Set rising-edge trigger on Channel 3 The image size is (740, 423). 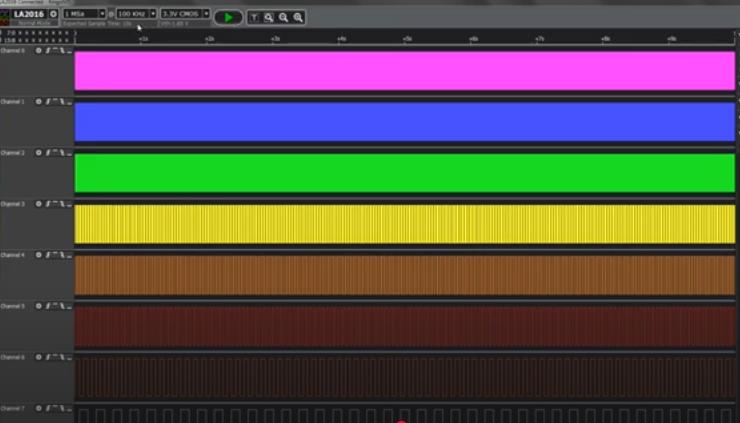(x=48, y=204)
